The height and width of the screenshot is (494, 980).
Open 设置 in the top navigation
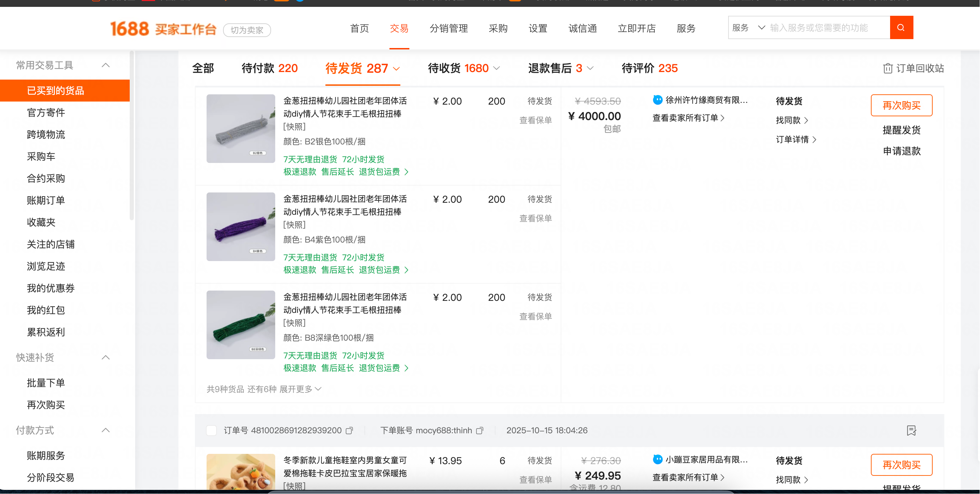pos(538,28)
